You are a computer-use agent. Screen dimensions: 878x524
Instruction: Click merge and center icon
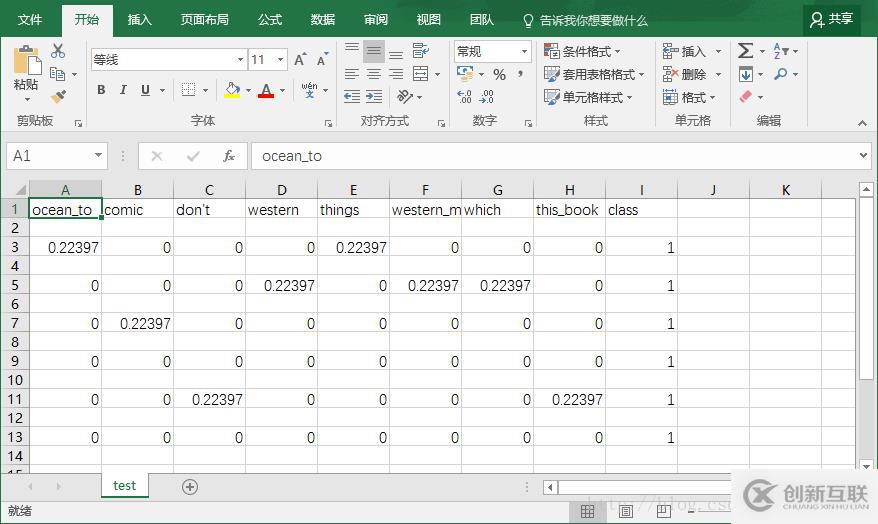point(421,74)
